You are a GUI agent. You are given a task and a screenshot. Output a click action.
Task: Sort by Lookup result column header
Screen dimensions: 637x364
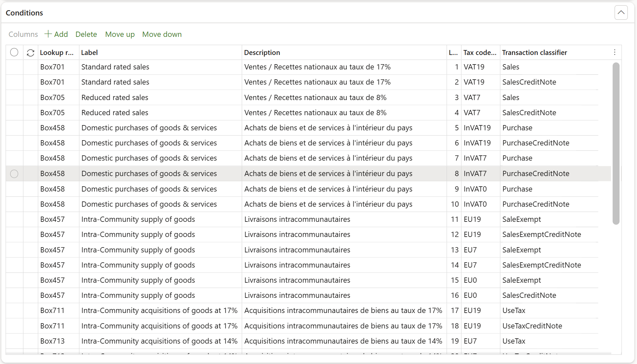57,53
